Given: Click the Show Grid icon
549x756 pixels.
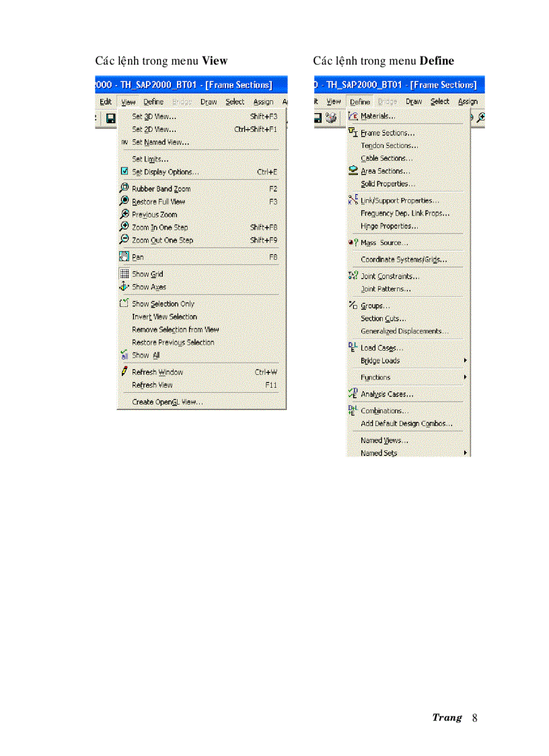Looking at the screenshot, I should [124, 274].
